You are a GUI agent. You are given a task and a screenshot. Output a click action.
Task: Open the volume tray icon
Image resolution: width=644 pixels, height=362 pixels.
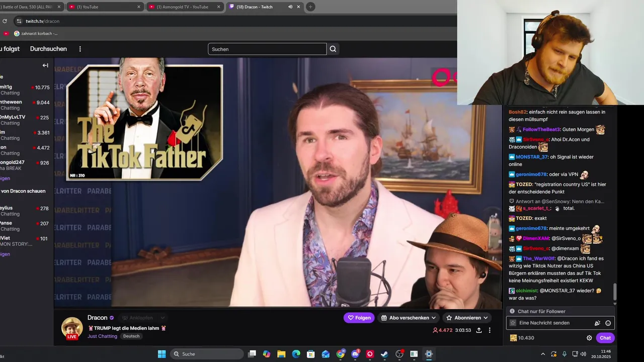tap(583, 354)
